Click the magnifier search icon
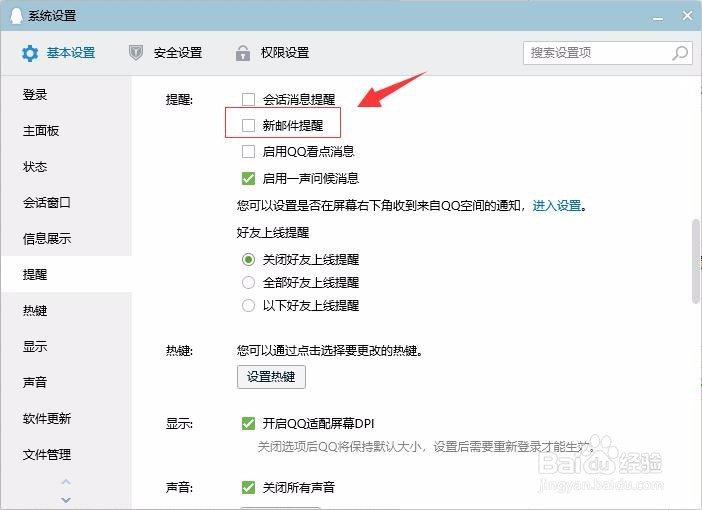This screenshot has width=702, height=510. (x=680, y=53)
